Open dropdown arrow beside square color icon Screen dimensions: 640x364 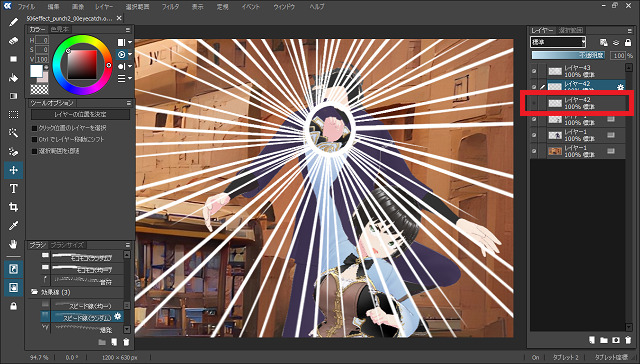pos(130,42)
